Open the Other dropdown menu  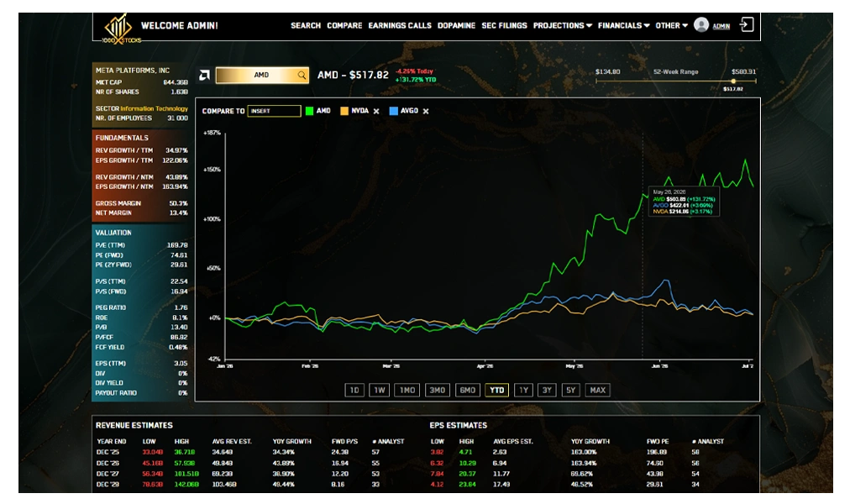tap(671, 25)
